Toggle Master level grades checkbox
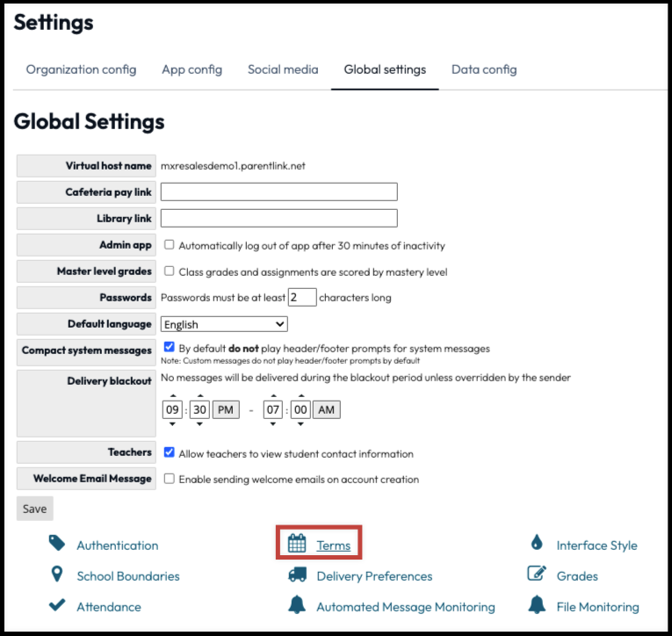The width and height of the screenshot is (672, 636). click(170, 271)
